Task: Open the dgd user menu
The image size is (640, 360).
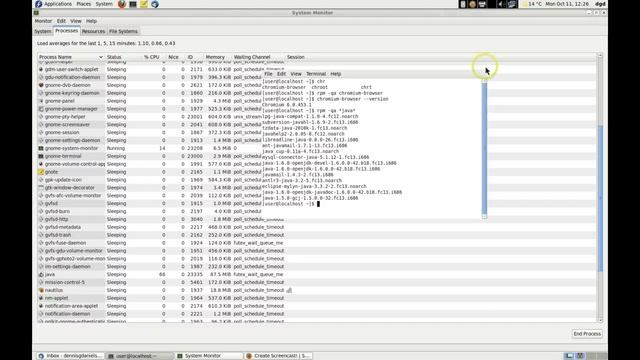Action: (x=600, y=4)
